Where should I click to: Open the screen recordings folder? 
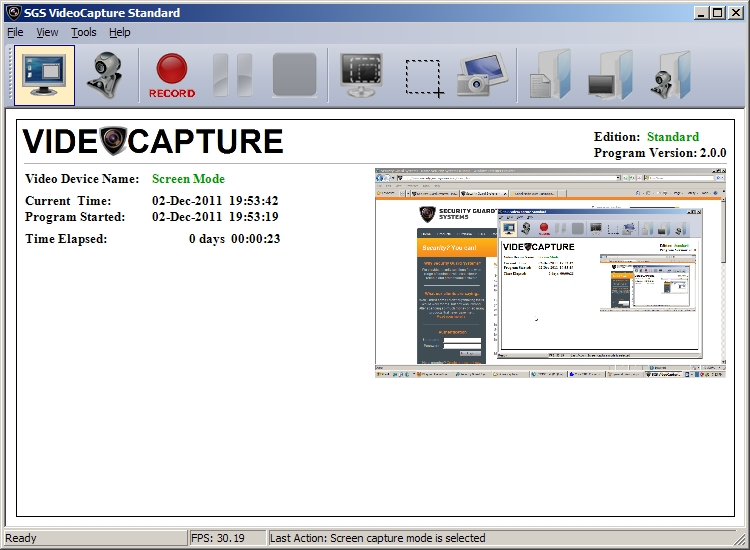coord(610,75)
